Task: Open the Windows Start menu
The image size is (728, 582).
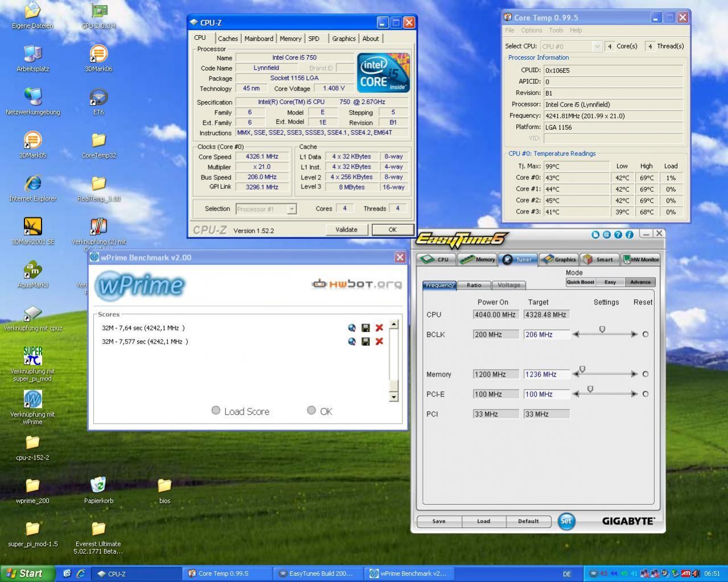Action: [28, 573]
